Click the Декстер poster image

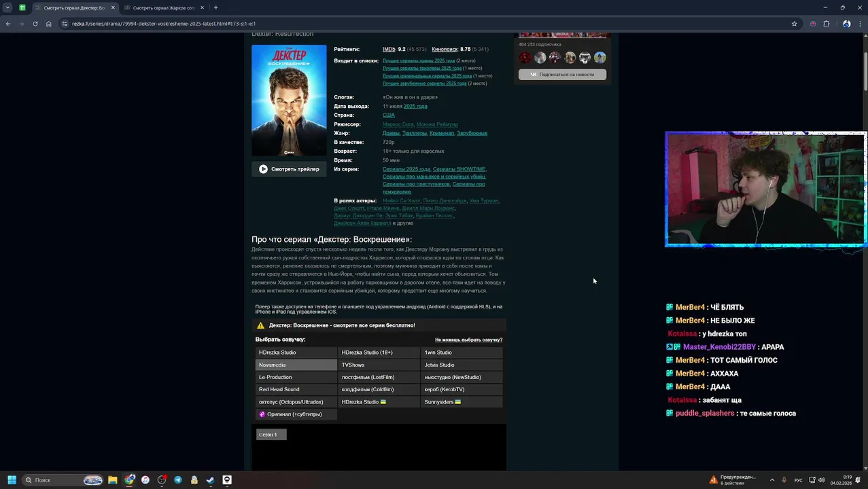click(289, 101)
